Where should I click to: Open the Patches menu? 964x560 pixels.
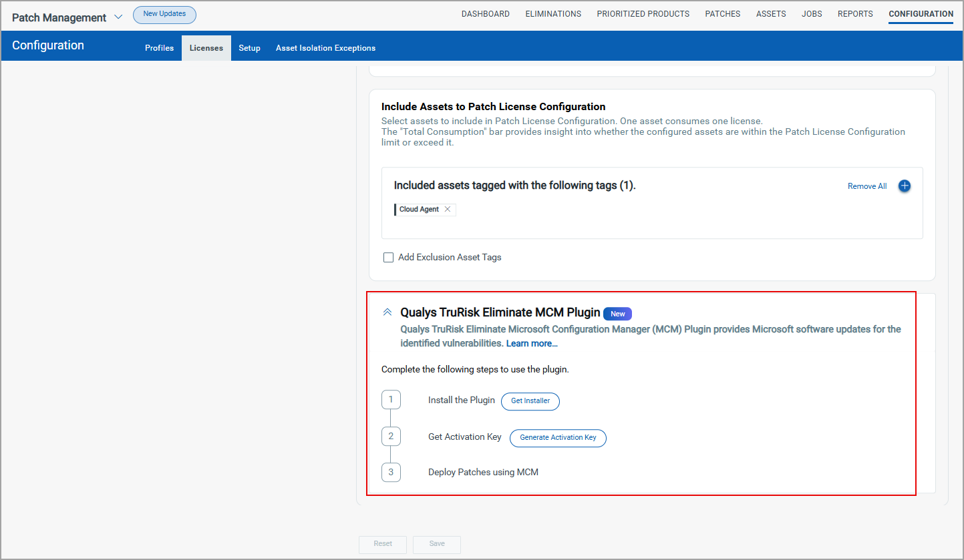click(x=723, y=14)
